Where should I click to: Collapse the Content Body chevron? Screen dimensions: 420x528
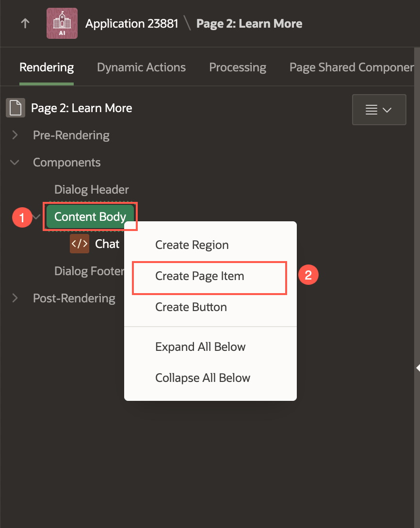click(37, 217)
